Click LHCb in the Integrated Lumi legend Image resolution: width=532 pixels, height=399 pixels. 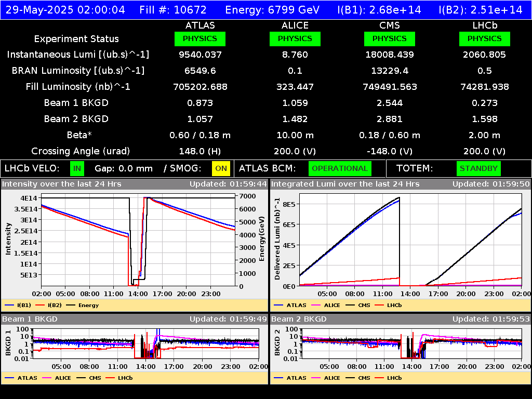(394, 305)
